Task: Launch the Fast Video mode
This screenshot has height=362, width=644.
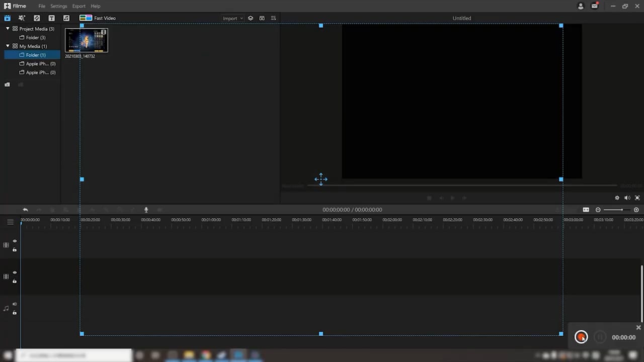Action: pos(98,18)
